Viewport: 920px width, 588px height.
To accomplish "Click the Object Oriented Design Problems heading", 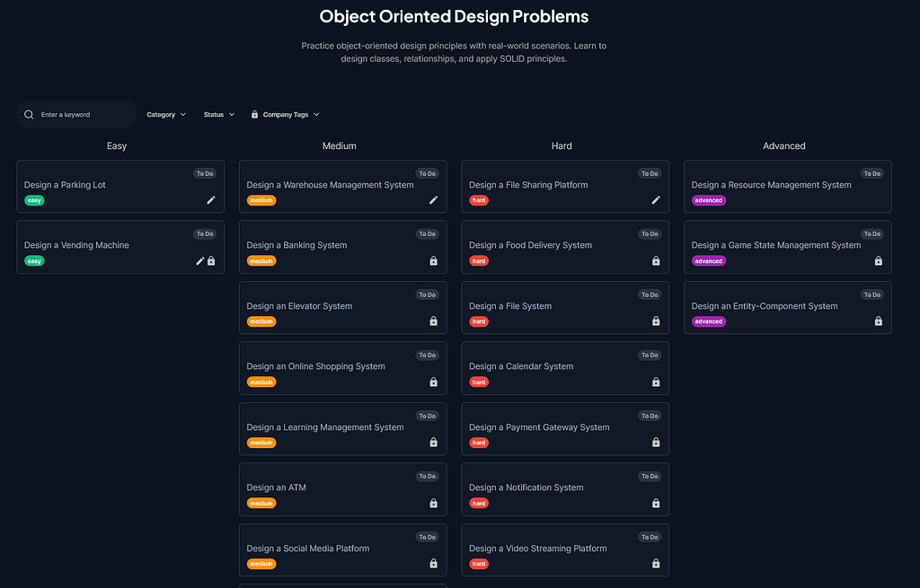I will pyautogui.click(x=454, y=16).
